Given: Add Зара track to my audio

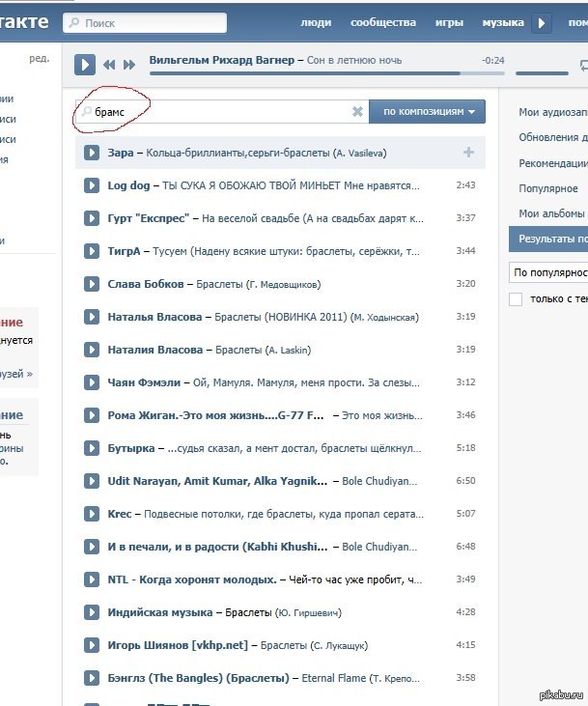Looking at the screenshot, I should coord(468,153).
